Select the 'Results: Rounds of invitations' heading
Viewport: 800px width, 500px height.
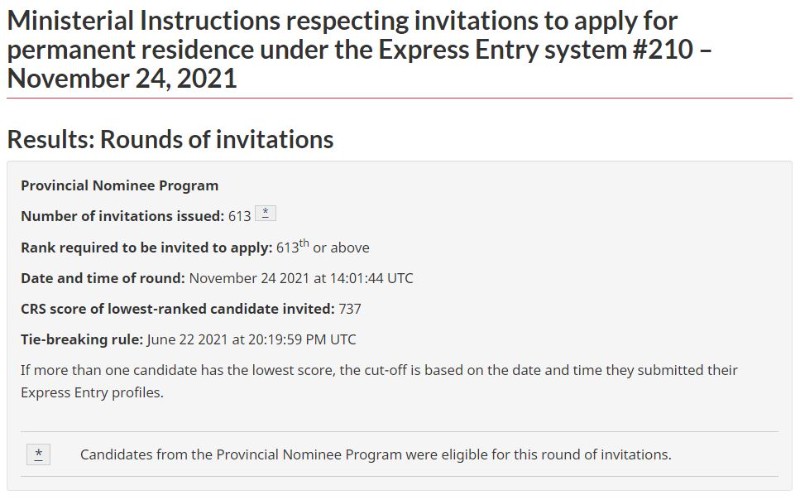tap(170, 139)
